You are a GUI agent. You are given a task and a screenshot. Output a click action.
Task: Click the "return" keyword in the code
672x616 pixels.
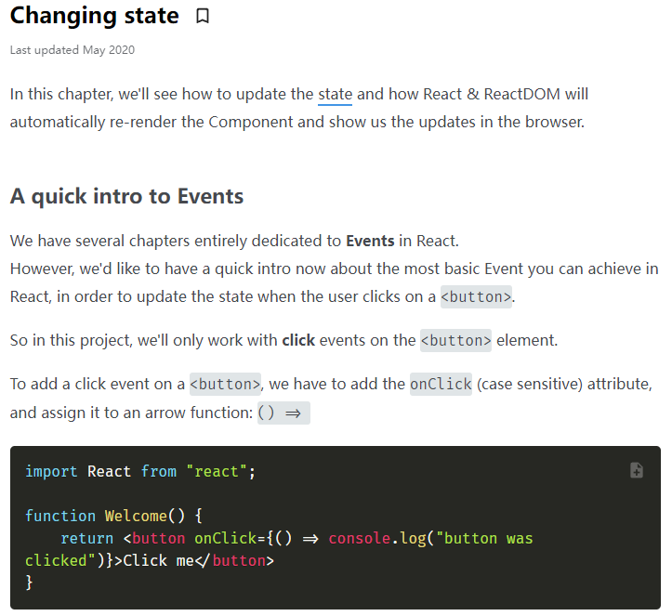tap(87, 538)
